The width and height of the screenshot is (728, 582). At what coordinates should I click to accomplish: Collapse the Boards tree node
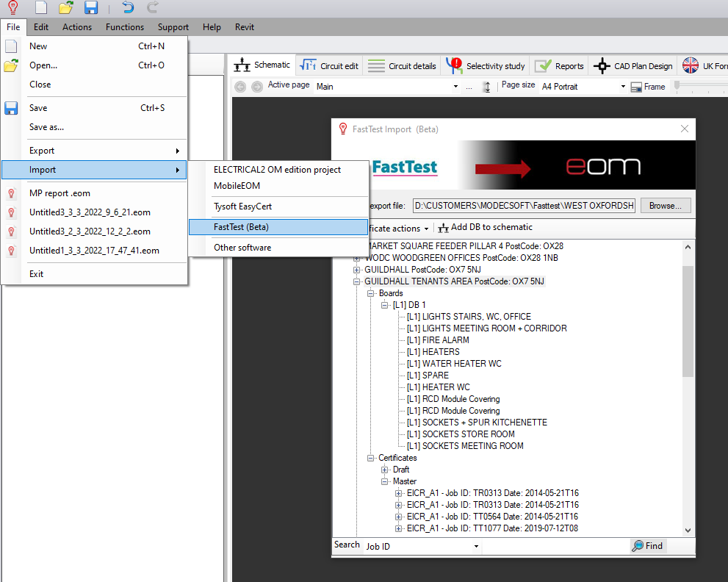[x=370, y=293]
